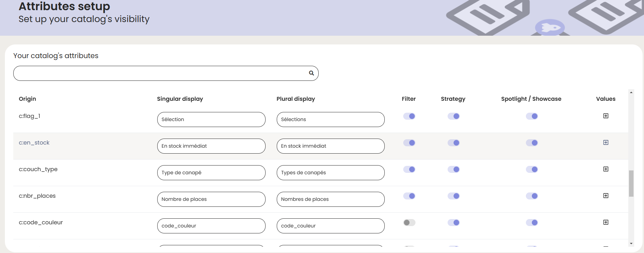Click scroll down arrow of the table

click(631, 244)
